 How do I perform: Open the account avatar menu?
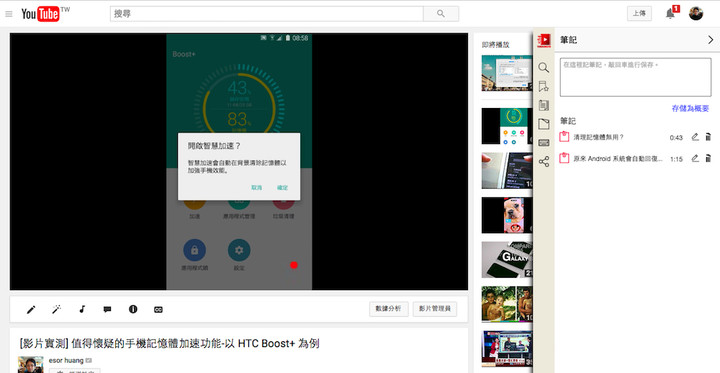pyautogui.click(x=696, y=13)
